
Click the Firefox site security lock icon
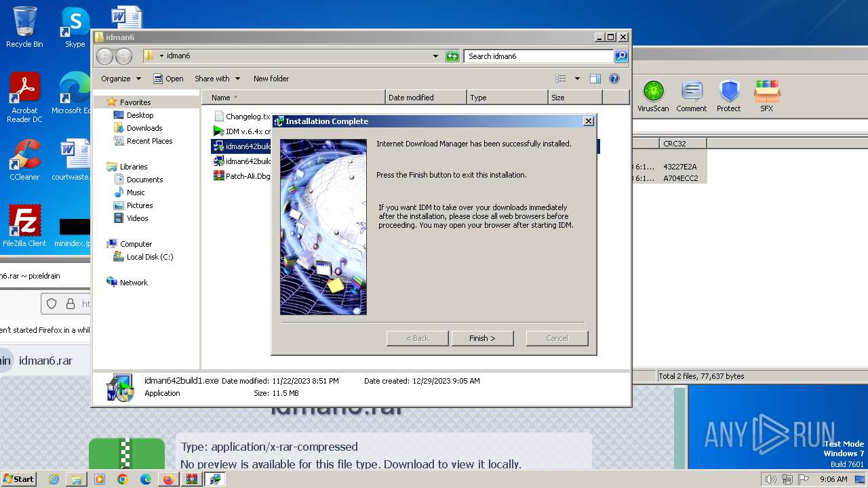point(70,304)
